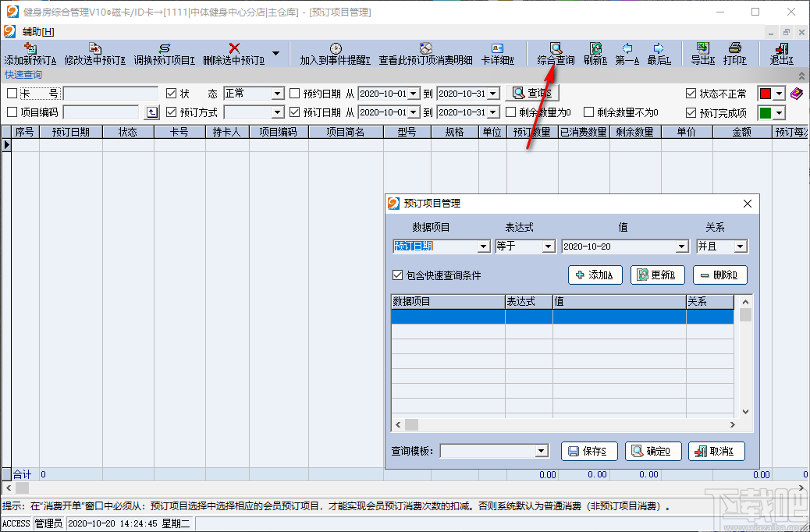Click 删除选中预订D red X icon

pyautogui.click(x=234, y=48)
